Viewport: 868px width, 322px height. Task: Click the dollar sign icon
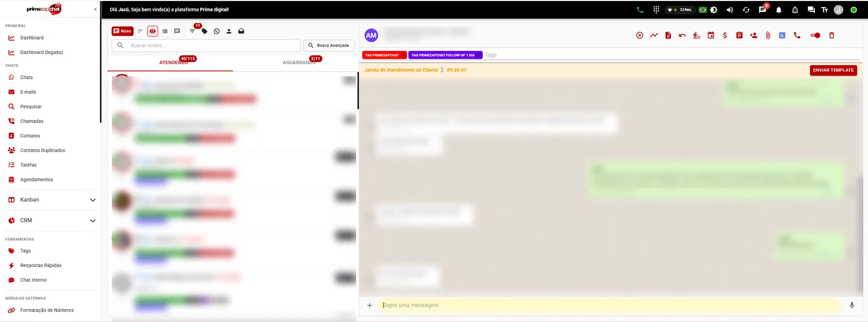click(x=725, y=35)
